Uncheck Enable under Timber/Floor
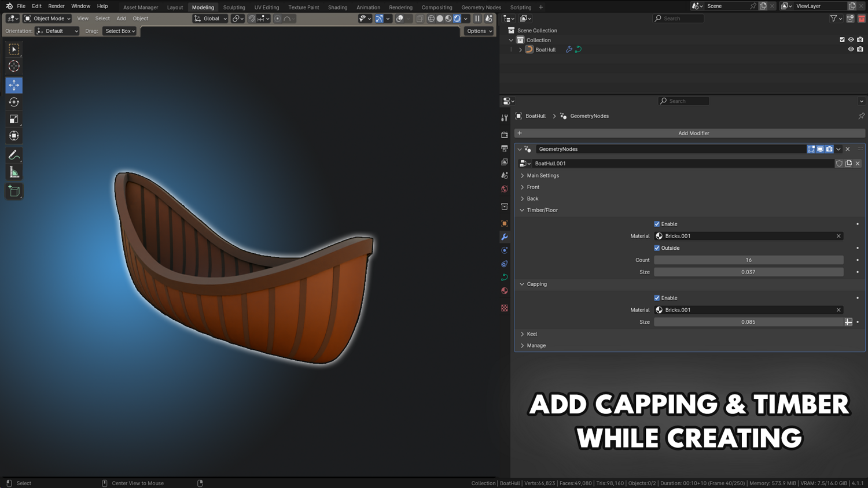 [657, 224]
